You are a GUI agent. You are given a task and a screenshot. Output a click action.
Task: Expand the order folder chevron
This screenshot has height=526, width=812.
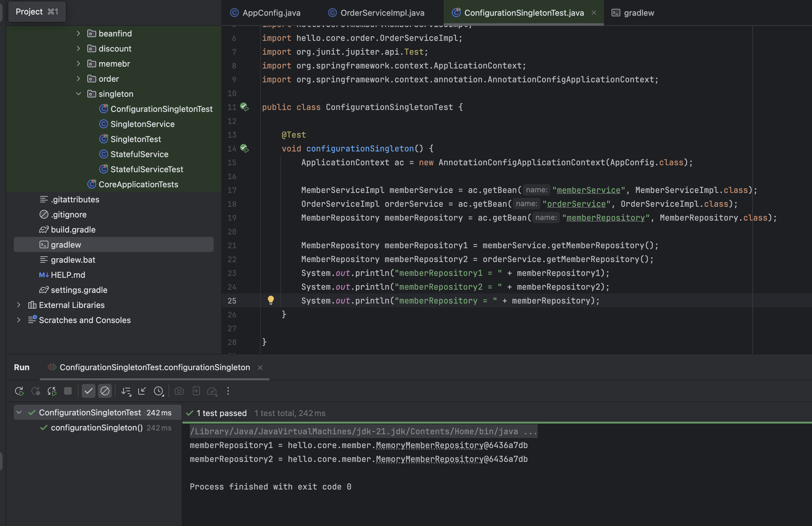tap(79, 79)
